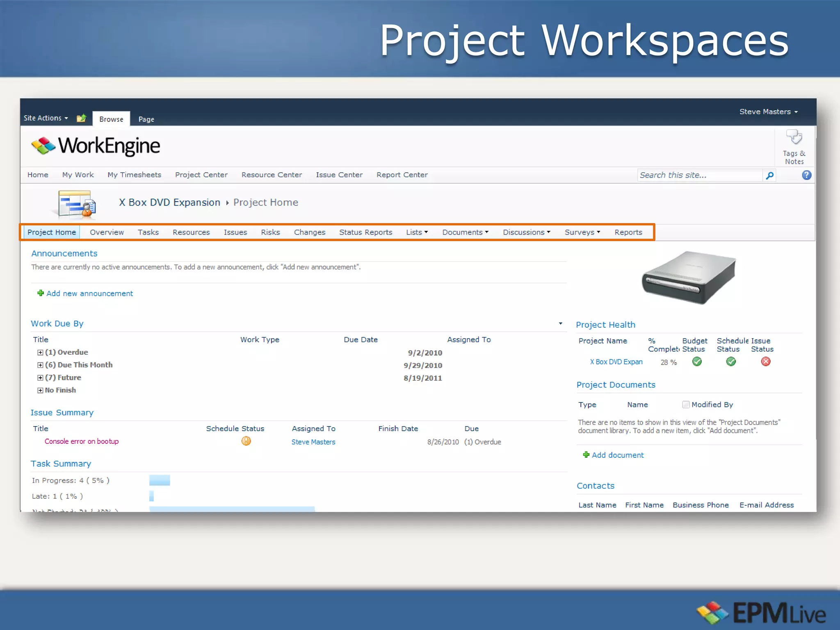The image size is (840, 630).
Task: Open Report Center in top navigation
Action: tap(402, 175)
